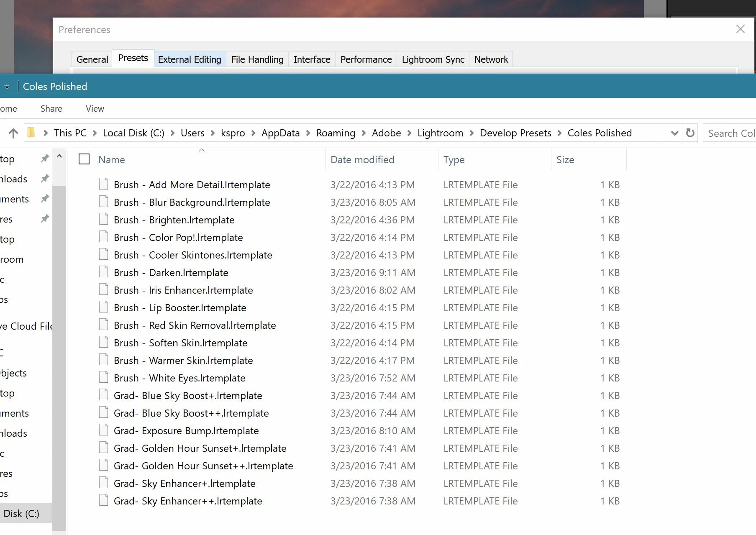Click file icon of Grad- Exposure Bump
Image resolution: width=756 pixels, height=535 pixels.
coord(103,430)
